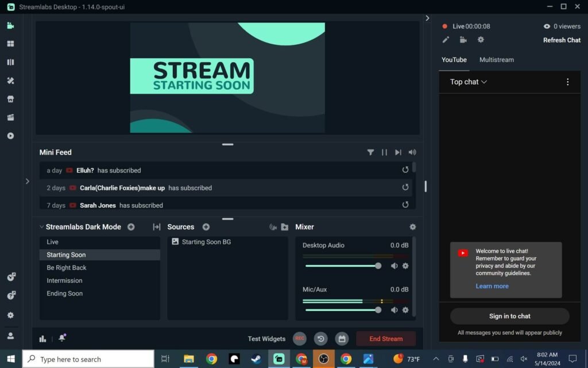
Task: Select the Intermission scene
Action: (x=100, y=281)
